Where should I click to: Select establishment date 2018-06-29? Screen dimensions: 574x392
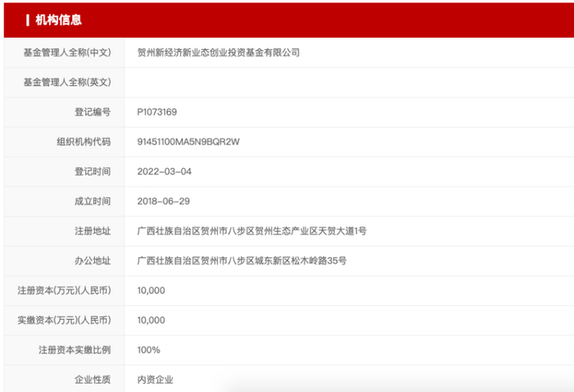pyautogui.click(x=164, y=201)
